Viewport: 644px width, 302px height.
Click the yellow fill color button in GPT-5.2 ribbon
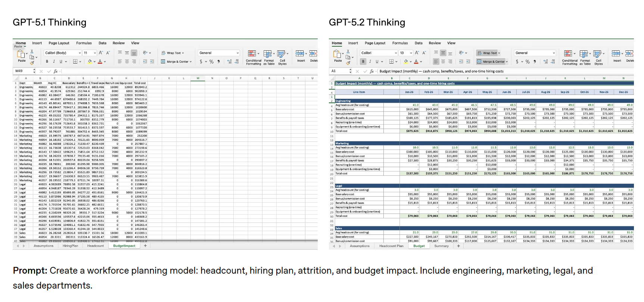[x=406, y=62]
